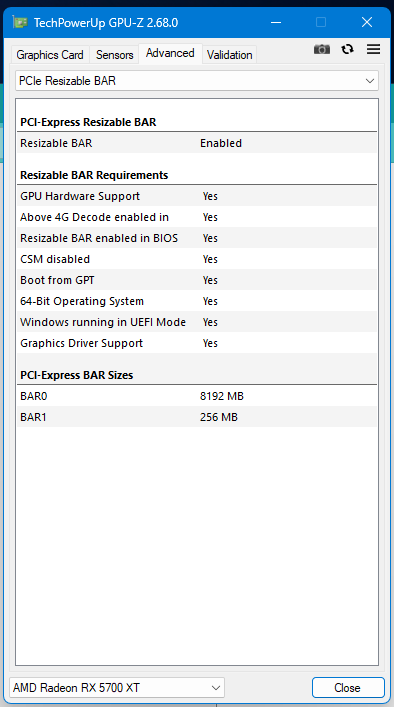Select the Graphics Driver Support row
Screen dimensions: 394x707
[197, 343]
